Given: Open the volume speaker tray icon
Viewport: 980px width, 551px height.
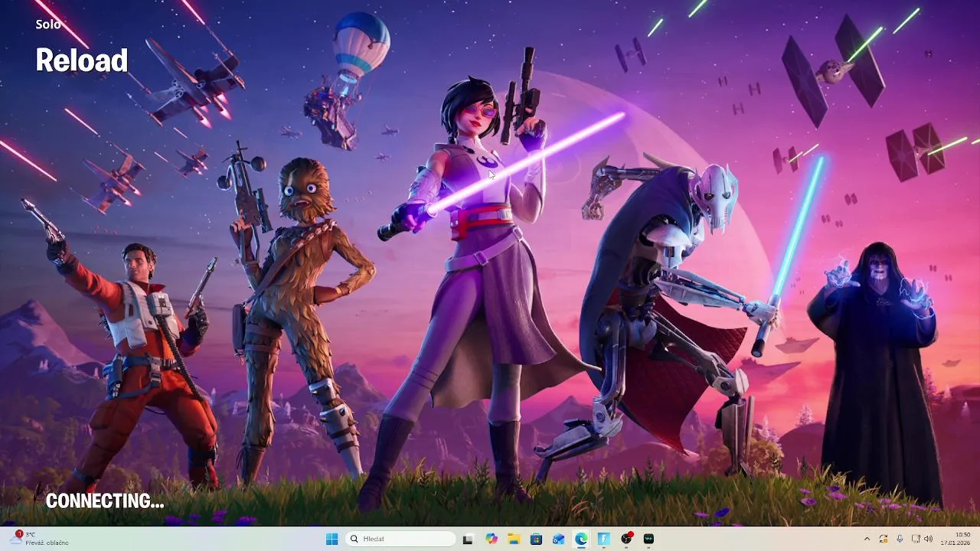Looking at the screenshot, I should 929,539.
